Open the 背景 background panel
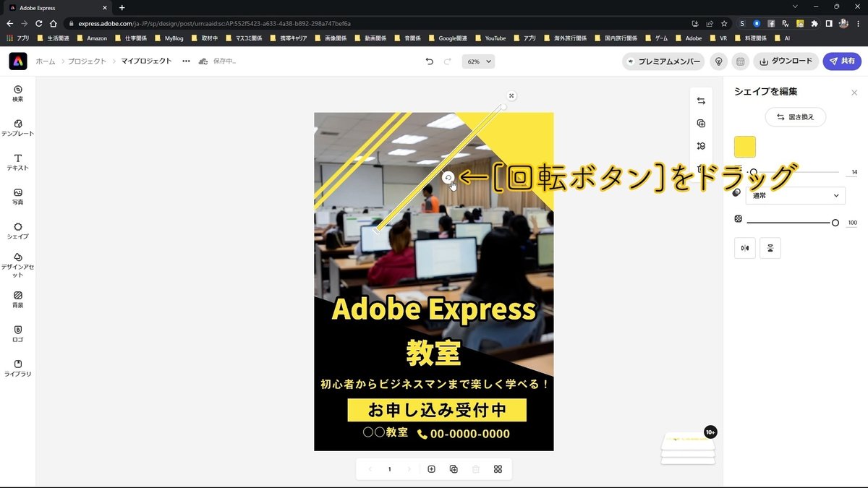The height and width of the screenshot is (488, 868). click(18, 299)
